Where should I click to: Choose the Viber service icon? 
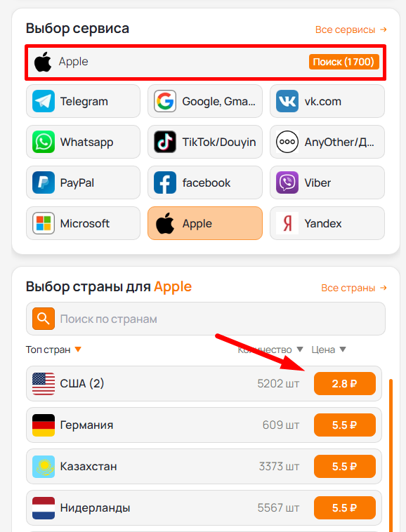coord(287,182)
